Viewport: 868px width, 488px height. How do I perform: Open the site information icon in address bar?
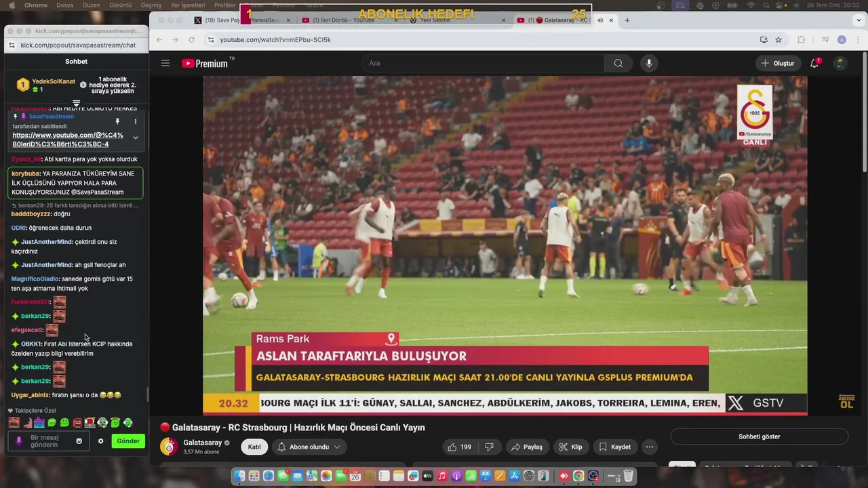click(211, 39)
